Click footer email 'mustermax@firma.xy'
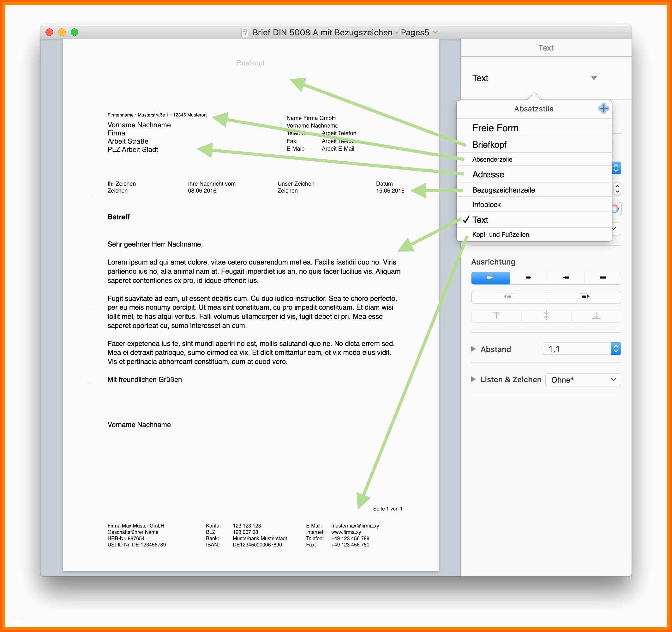The image size is (672, 632). [x=355, y=526]
